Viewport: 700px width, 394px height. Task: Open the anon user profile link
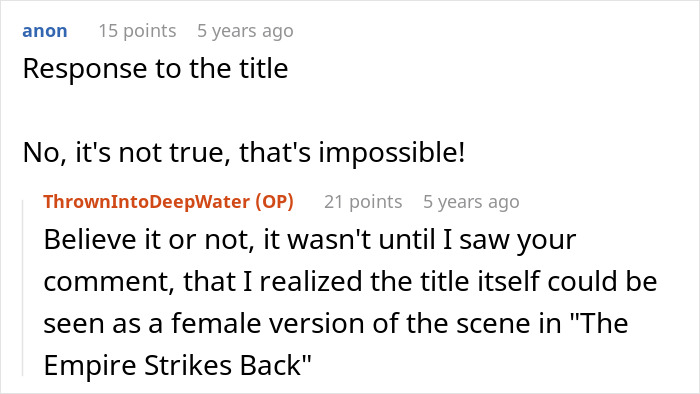click(45, 31)
